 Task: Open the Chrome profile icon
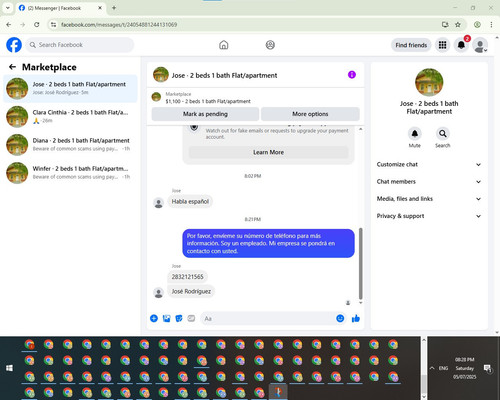point(477,24)
